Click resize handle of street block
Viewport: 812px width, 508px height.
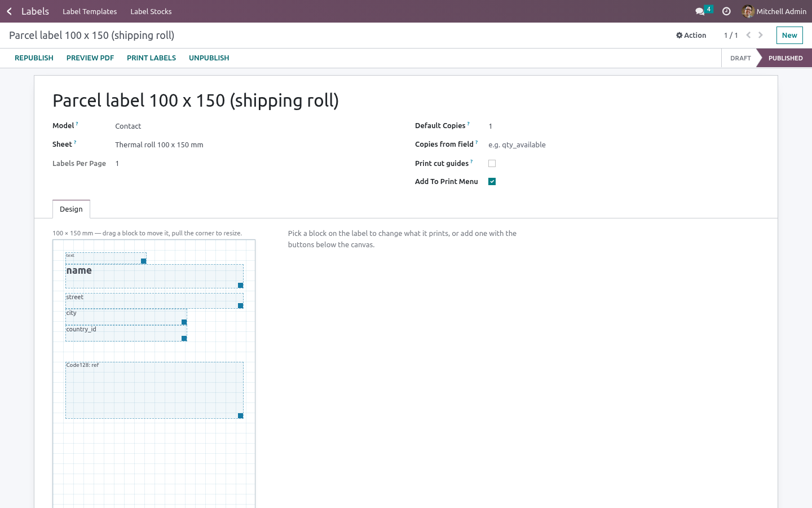240,306
